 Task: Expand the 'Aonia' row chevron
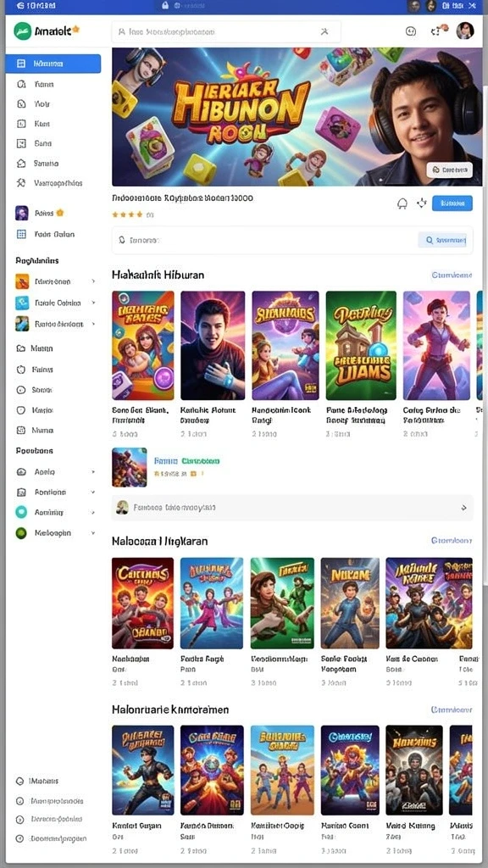coord(93,472)
